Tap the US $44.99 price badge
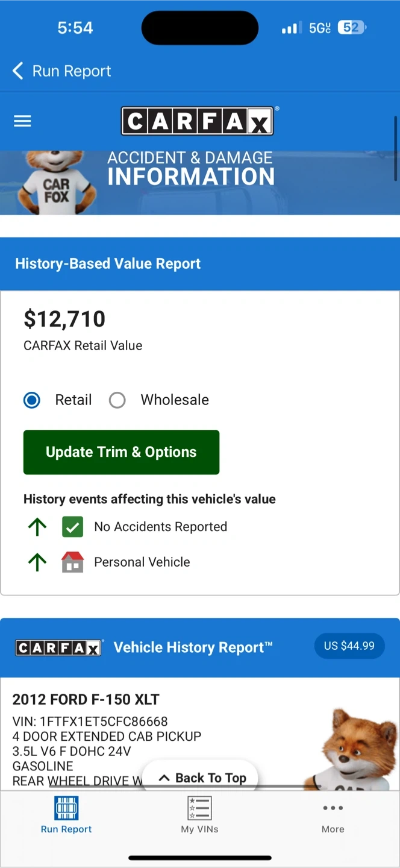Screen dimensions: 400x868 click(x=349, y=646)
